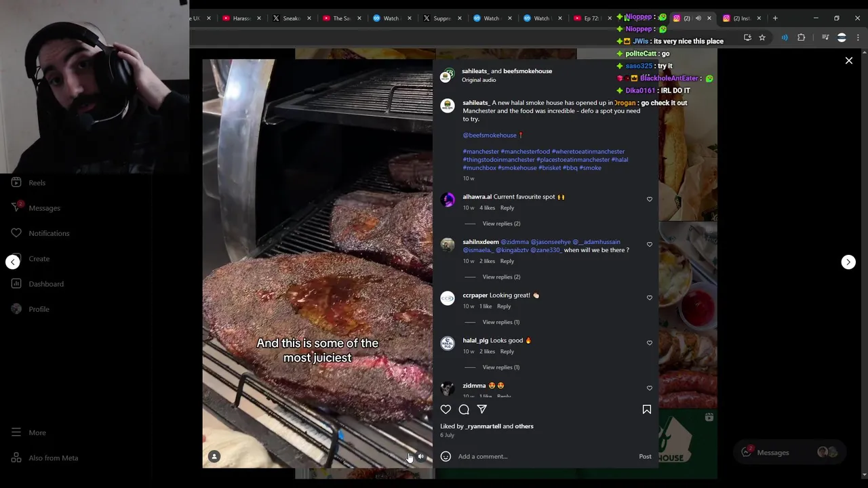Reply to alhawra.al's comment
This screenshot has height=488, width=868.
(x=507, y=208)
